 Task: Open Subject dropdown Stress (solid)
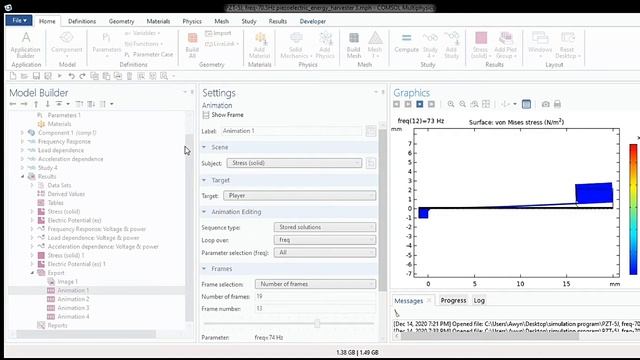(x=294, y=163)
